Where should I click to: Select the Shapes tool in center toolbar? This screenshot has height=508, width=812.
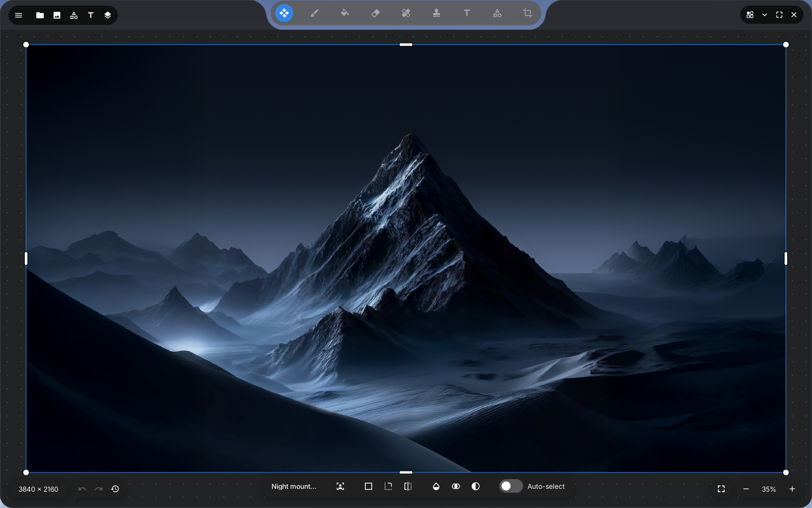point(497,13)
